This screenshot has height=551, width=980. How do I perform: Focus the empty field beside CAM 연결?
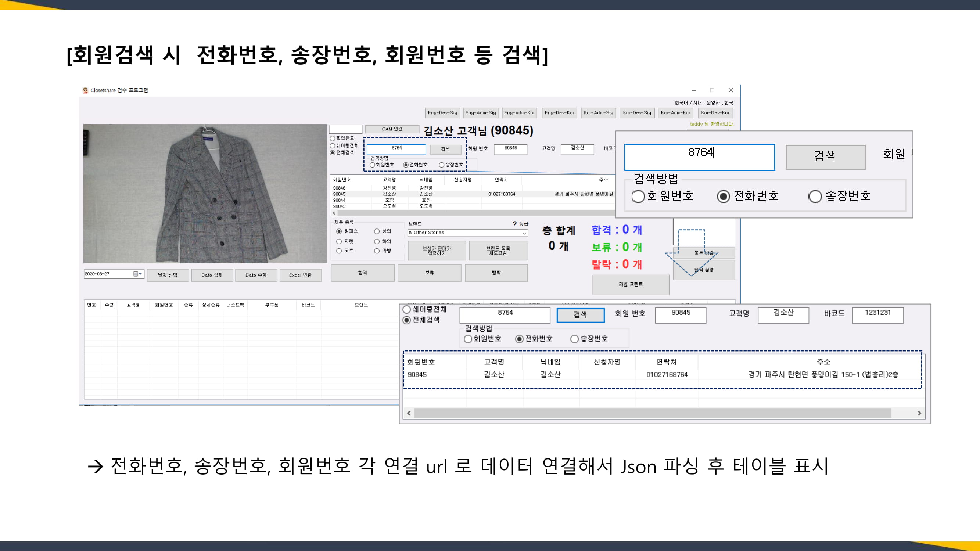coord(345,129)
